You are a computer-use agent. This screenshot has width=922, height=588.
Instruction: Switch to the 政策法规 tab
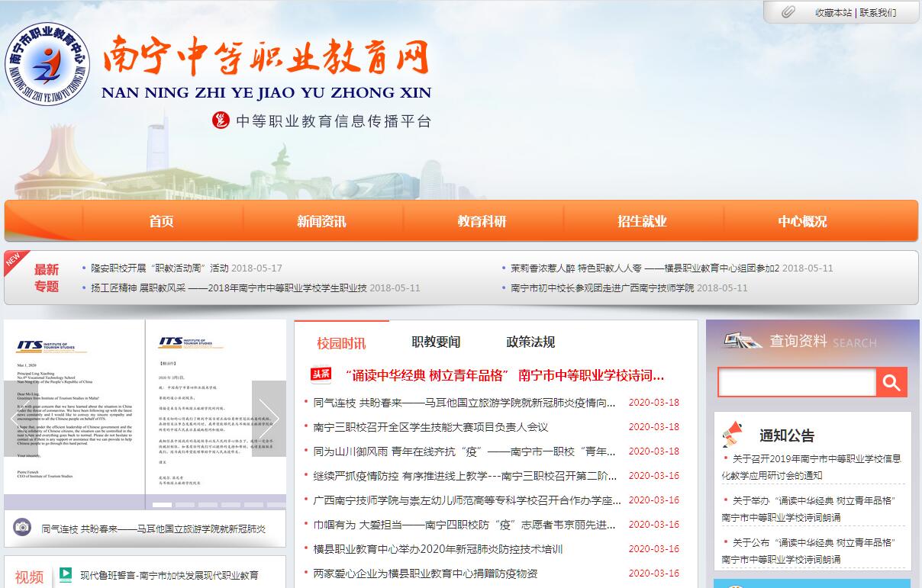[x=530, y=342]
